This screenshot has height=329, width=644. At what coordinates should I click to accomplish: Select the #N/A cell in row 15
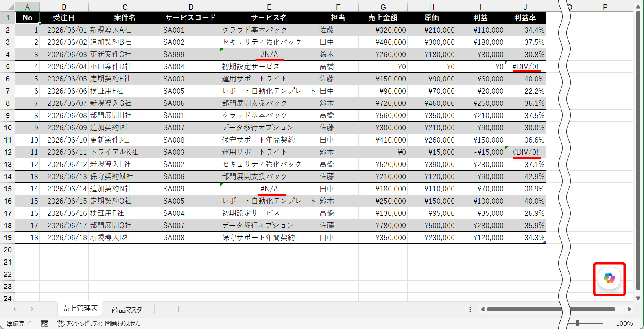click(269, 189)
